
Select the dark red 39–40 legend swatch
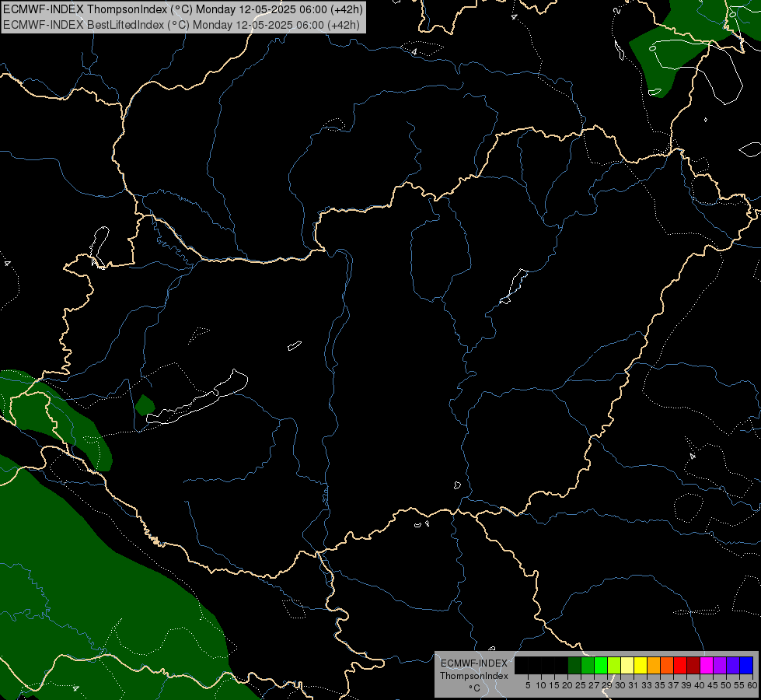pos(693,665)
